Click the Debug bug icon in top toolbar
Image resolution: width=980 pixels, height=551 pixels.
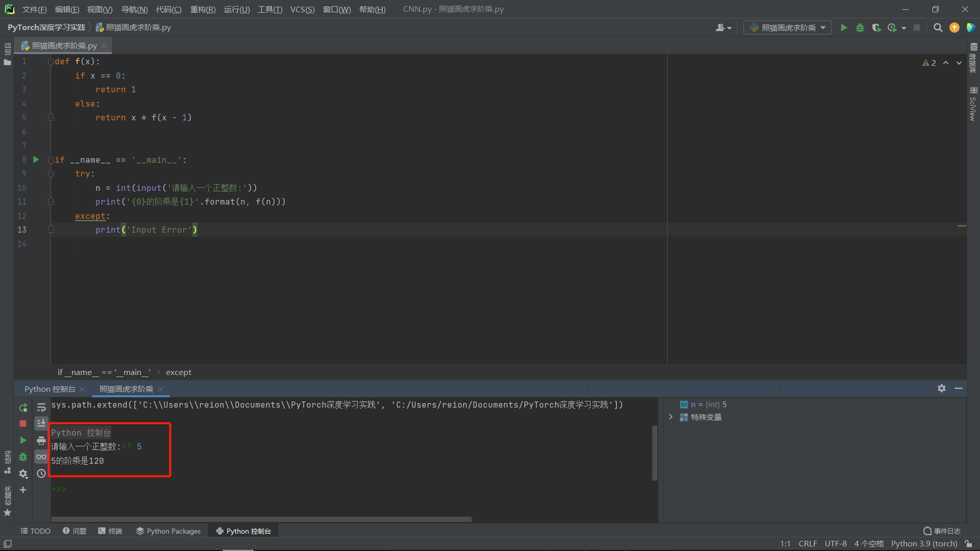(x=860, y=28)
